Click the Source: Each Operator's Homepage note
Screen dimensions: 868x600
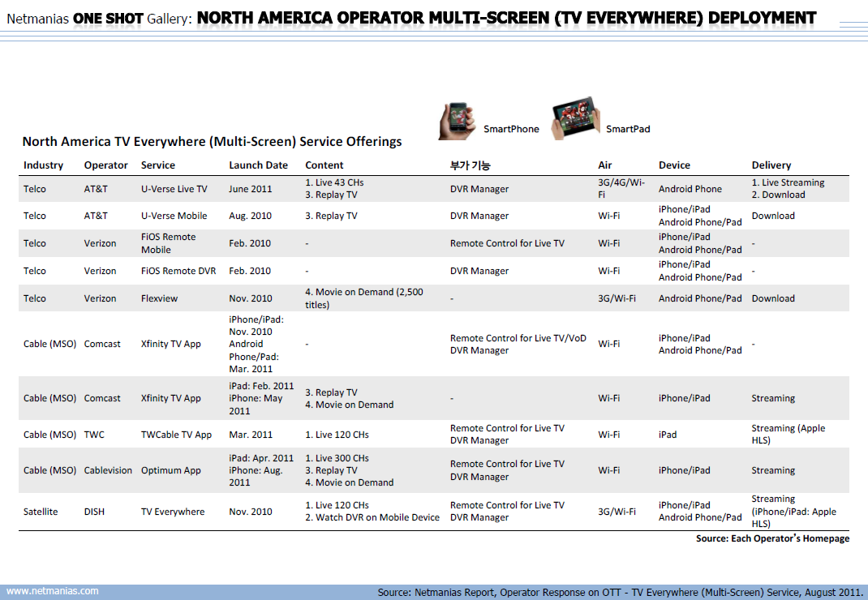coord(772,538)
